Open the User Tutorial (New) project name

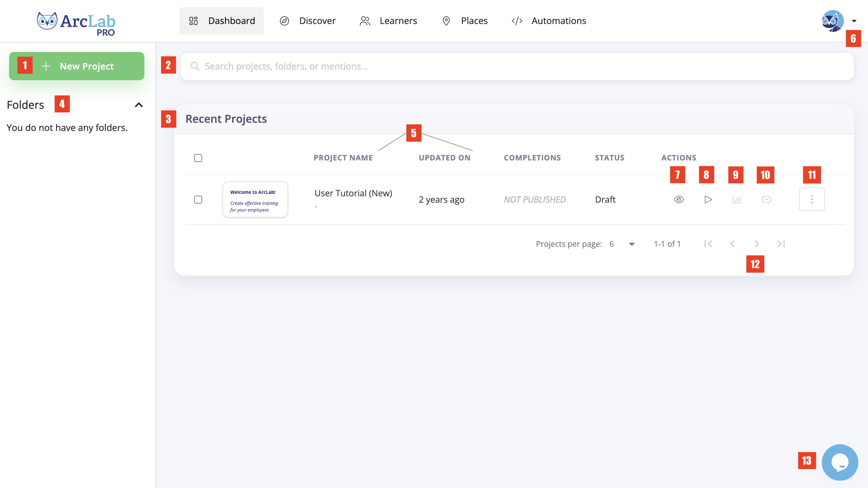(x=353, y=193)
